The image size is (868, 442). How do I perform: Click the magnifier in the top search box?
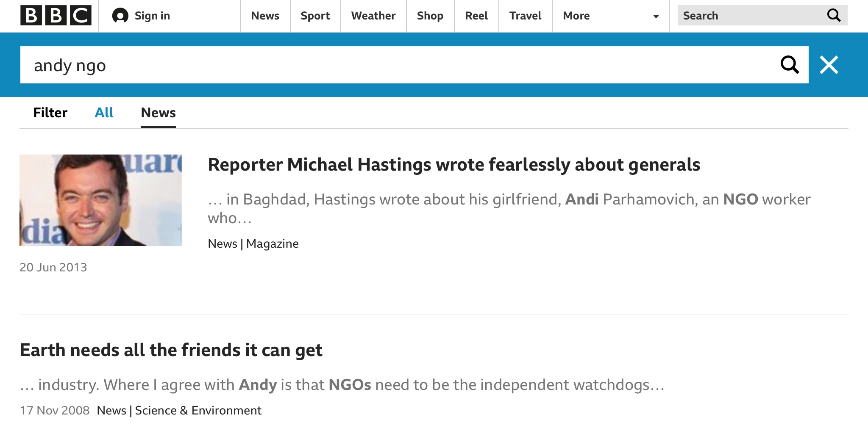point(833,16)
